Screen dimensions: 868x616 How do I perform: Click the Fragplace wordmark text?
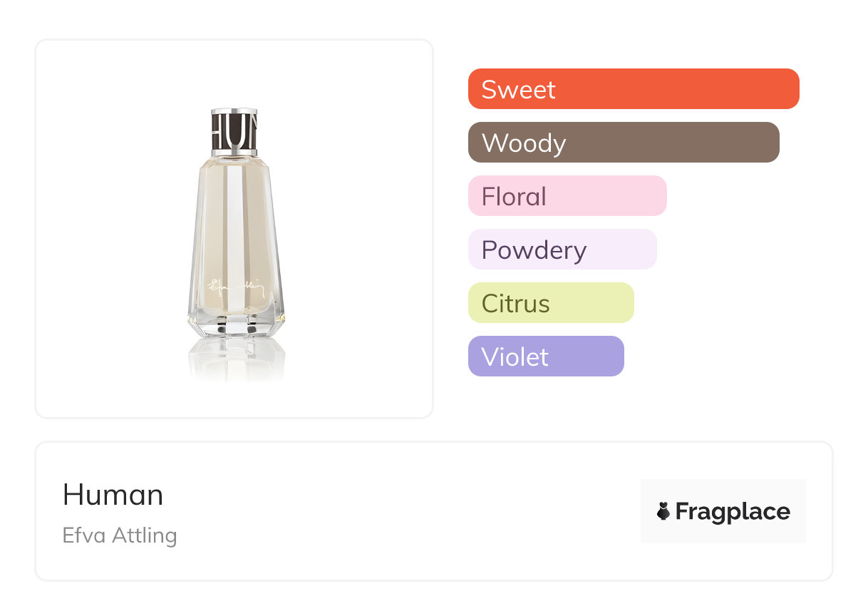[x=733, y=511]
